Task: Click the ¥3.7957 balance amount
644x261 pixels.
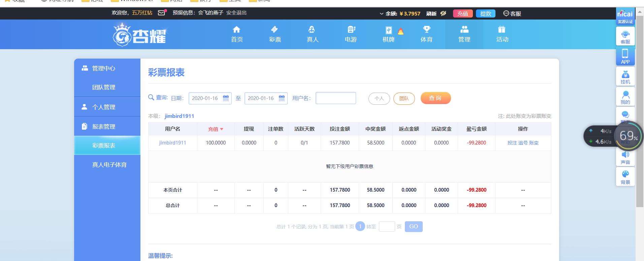Action: pos(410,14)
